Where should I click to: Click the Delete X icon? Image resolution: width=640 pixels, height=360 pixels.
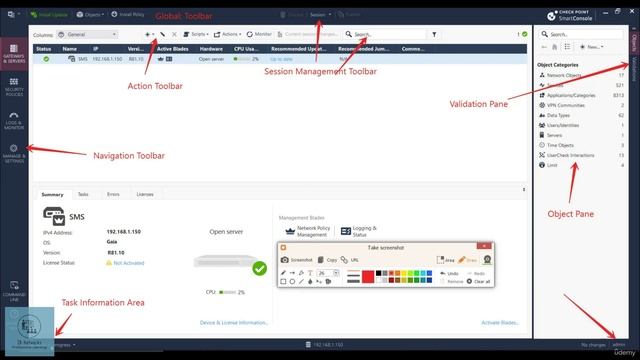174,34
